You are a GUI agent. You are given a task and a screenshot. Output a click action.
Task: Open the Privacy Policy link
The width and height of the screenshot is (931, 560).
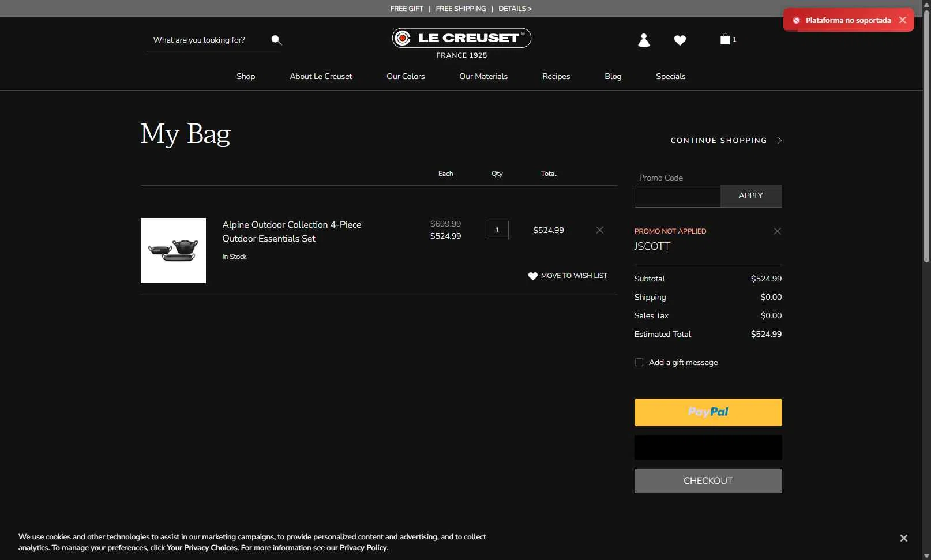363,548
